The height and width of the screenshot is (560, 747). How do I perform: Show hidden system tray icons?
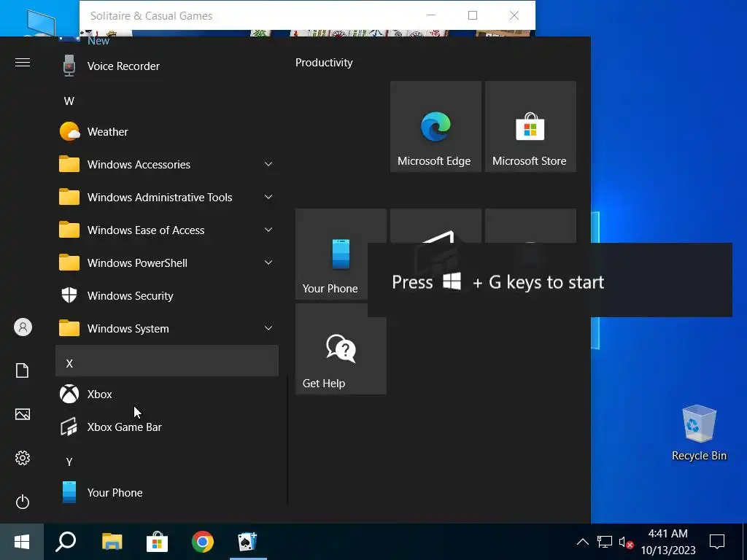click(x=582, y=542)
